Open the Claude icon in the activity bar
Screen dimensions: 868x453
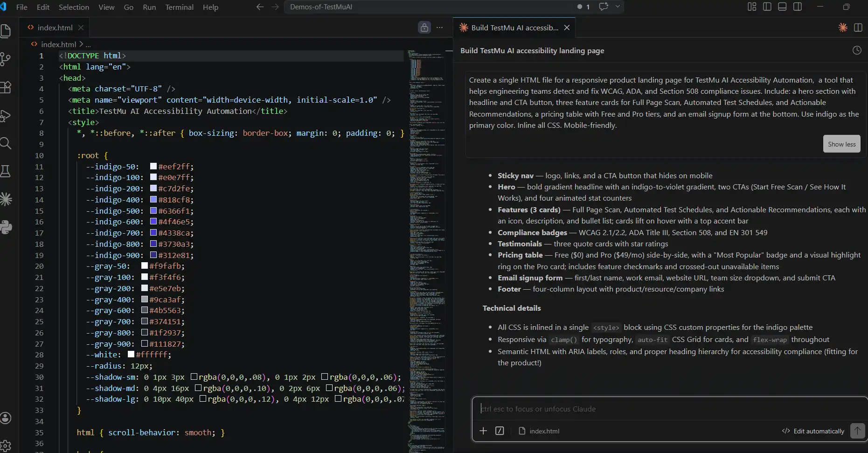[x=6, y=199]
